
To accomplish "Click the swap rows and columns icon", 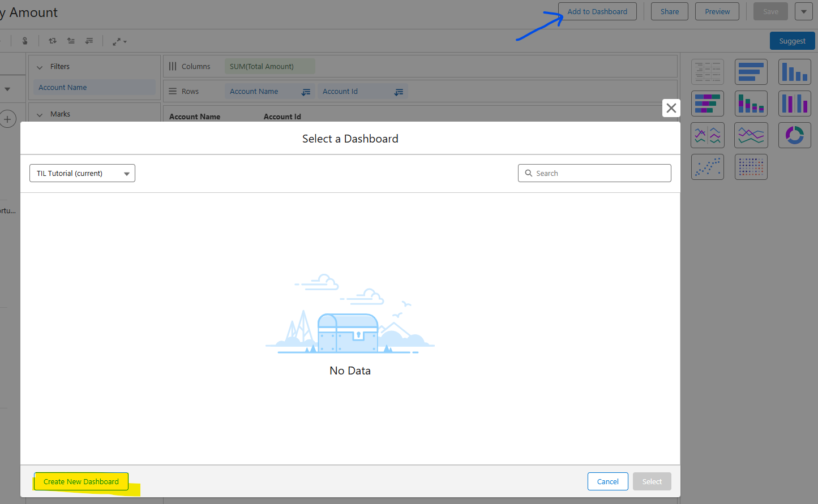I will pos(53,41).
